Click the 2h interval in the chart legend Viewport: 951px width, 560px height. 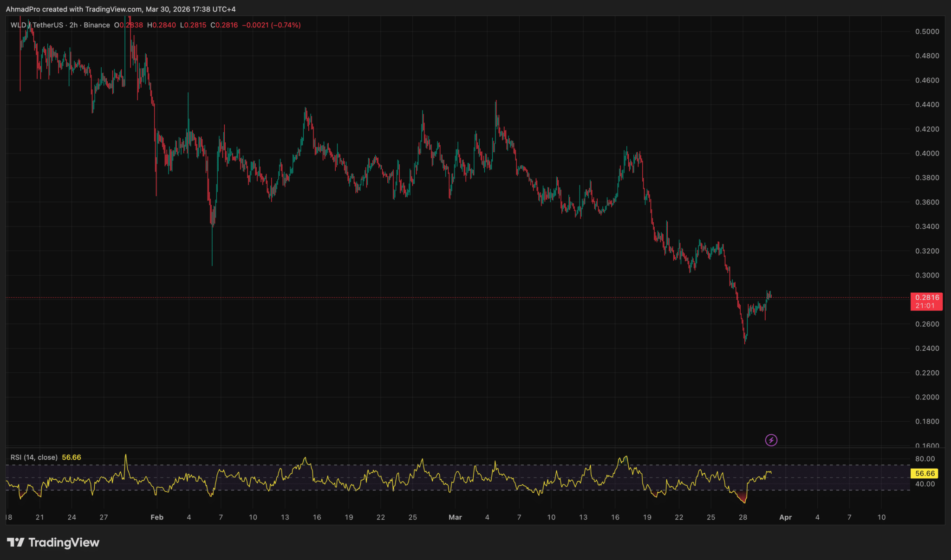click(x=73, y=25)
